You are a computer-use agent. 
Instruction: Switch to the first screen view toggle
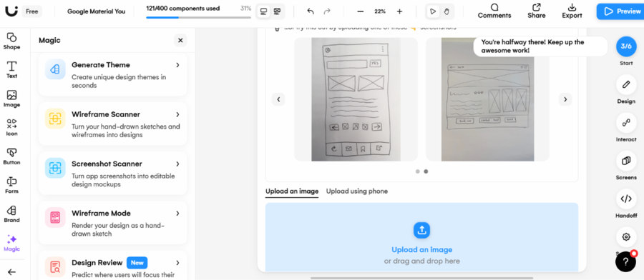263,11
